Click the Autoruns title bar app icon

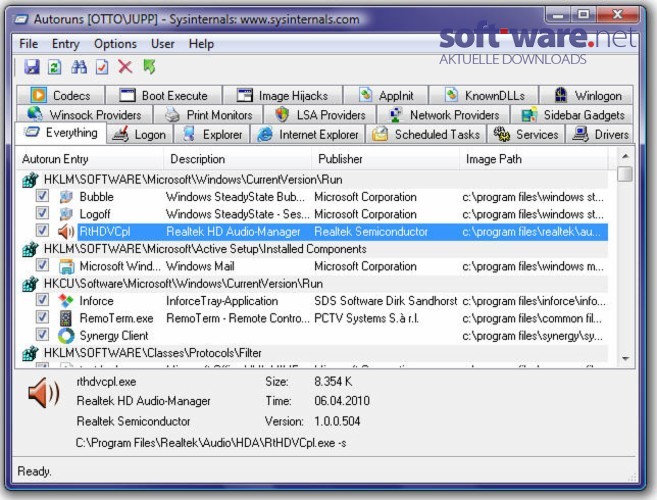(x=21, y=19)
